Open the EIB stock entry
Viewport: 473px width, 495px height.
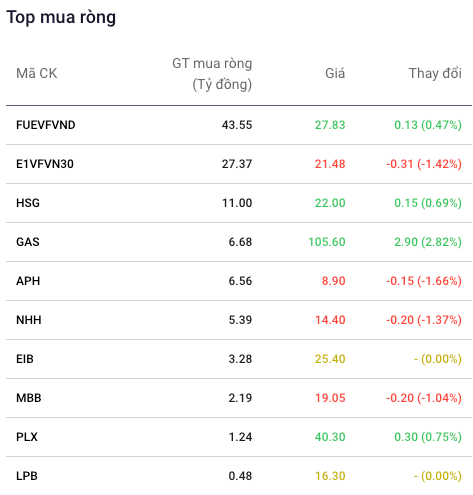25,359
